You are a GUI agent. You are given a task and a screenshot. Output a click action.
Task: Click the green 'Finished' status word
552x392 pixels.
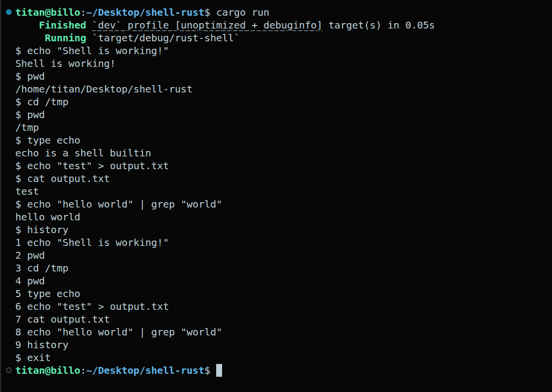[63, 25]
